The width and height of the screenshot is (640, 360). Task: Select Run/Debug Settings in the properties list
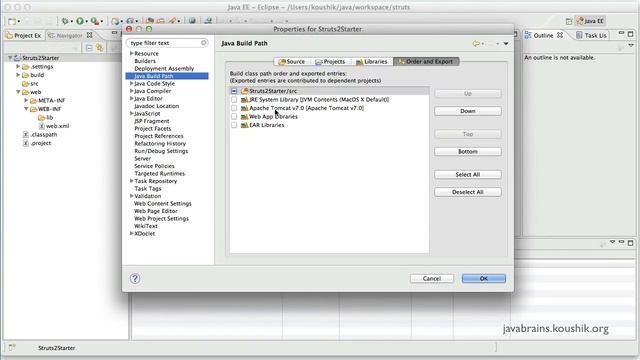pos(161,151)
